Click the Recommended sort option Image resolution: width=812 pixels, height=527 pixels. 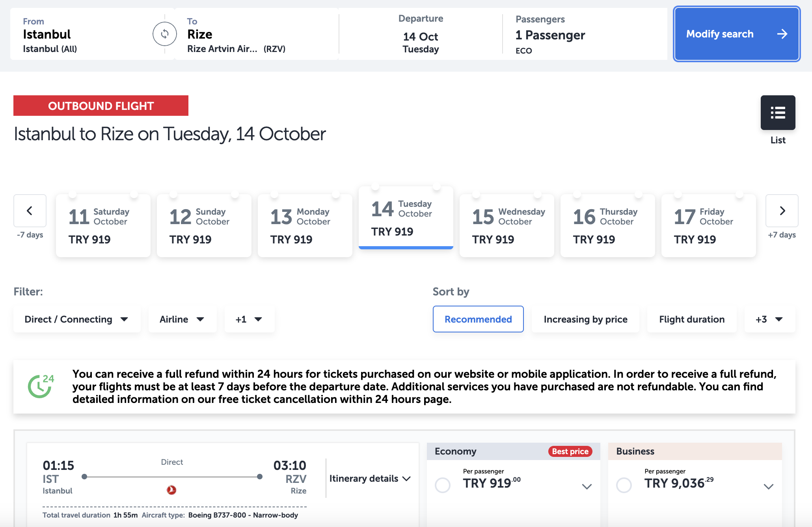point(478,319)
